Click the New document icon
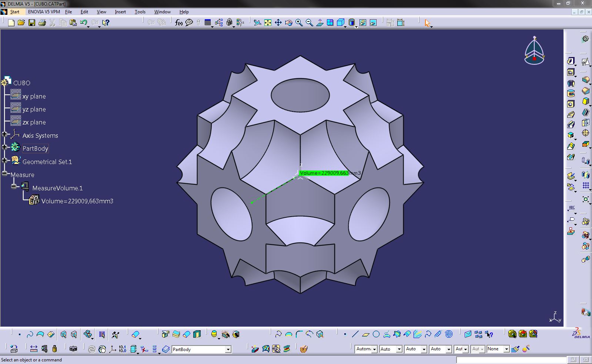Viewport: 592px width, 364px height. (x=11, y=23)
